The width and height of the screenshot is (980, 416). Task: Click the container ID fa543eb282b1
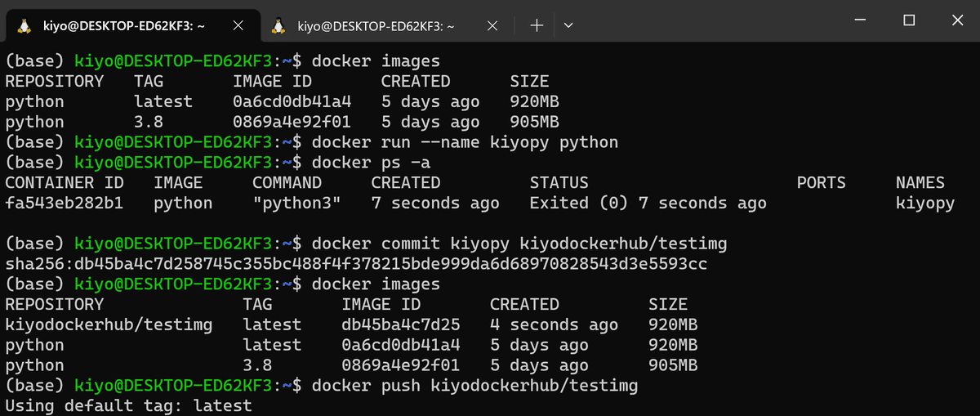click(x=65, y=203)
